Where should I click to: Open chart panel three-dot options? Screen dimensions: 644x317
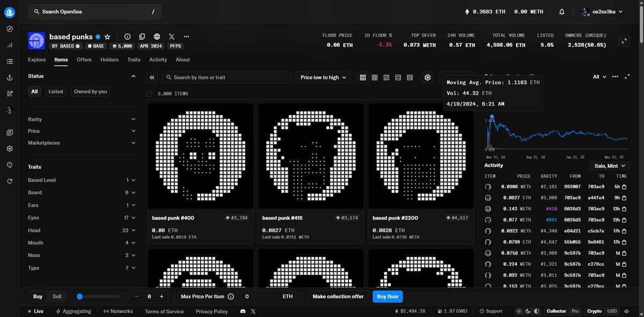(615, 77)
